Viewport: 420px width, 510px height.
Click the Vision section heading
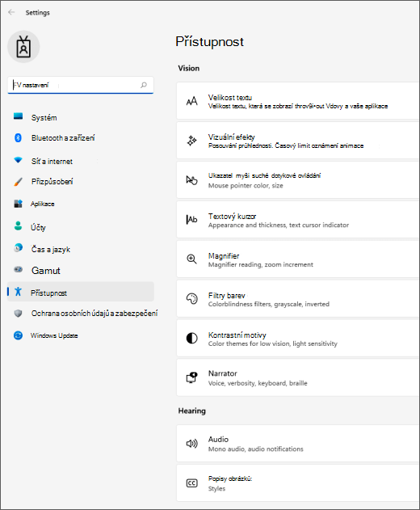point(189,69)
